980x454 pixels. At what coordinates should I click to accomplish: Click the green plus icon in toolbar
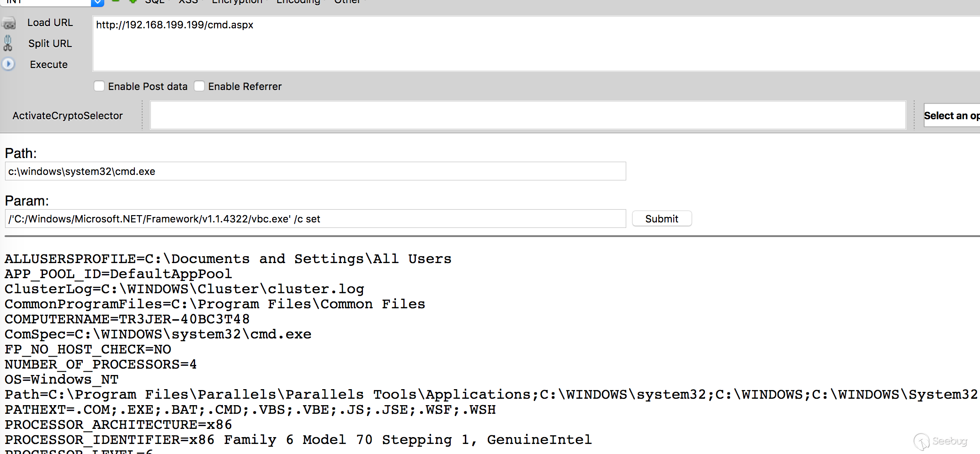(133, 1)
